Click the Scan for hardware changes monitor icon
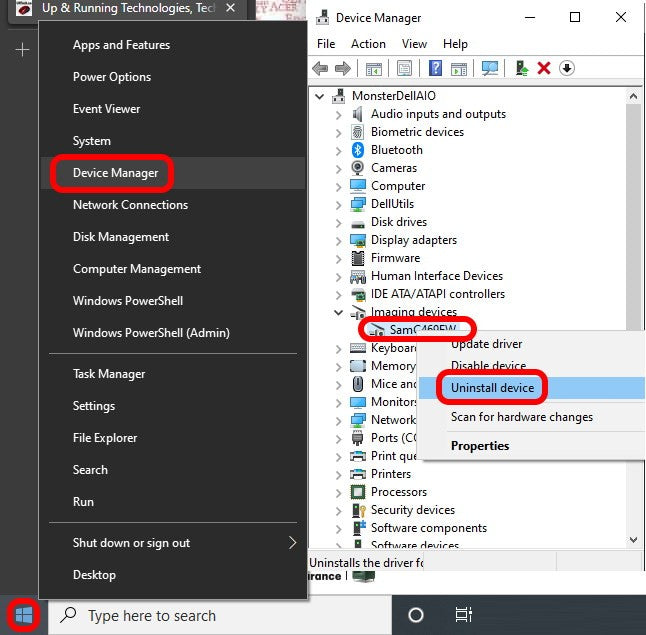The width and height of the screenshot is (646, 635). coord(490,68)
